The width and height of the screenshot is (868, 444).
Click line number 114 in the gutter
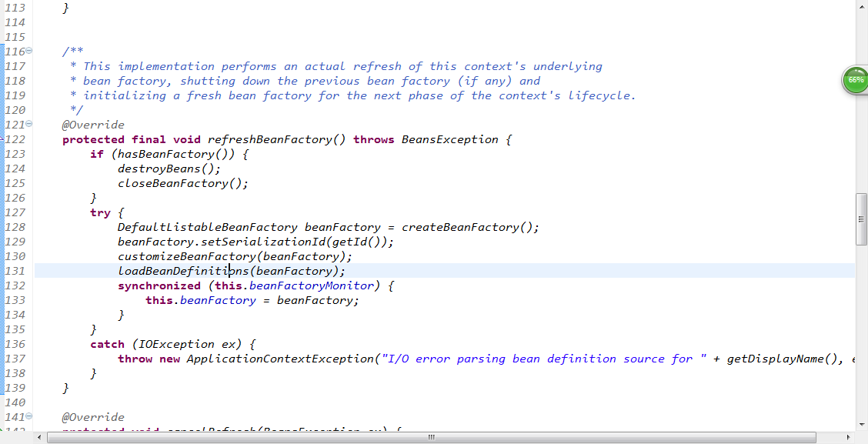[15, 22]
